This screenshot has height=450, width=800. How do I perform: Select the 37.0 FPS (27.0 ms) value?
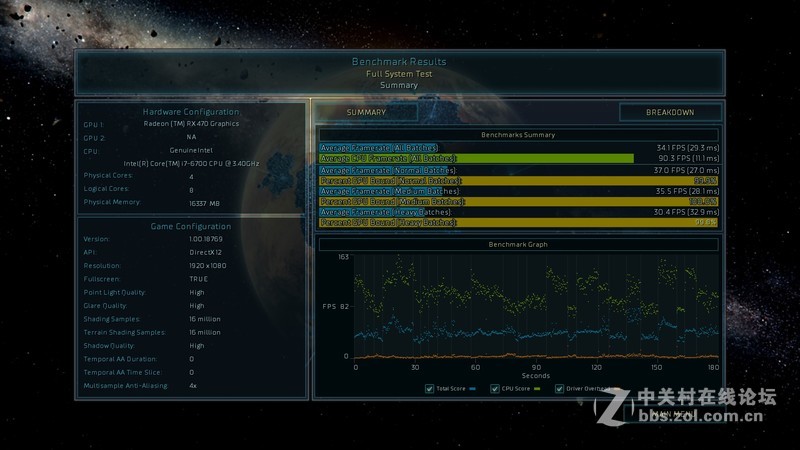(x=686, y=170)
